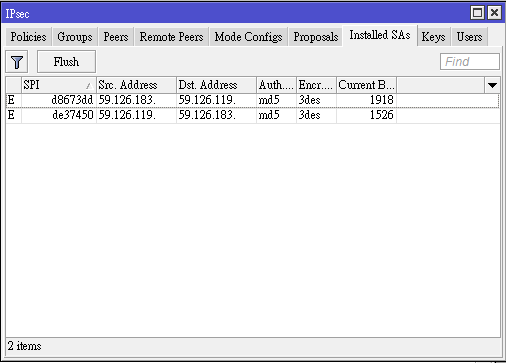Open the Peers tab
This screenshot has width=506, height=363.
[116, 37]
